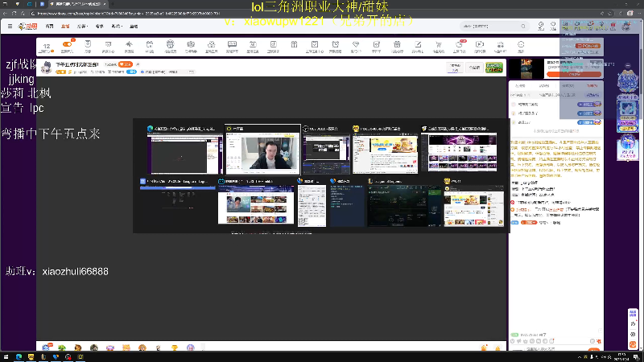Viewport: 644px width, 362px height.
Task: Click the camera toolbar icon
Action: (191, 44)
